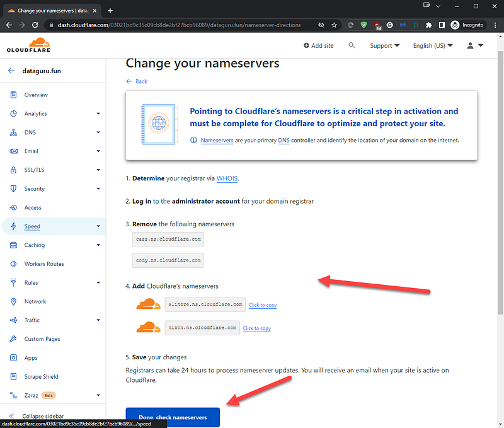
Task: Click the Back link
Action: 137,81
